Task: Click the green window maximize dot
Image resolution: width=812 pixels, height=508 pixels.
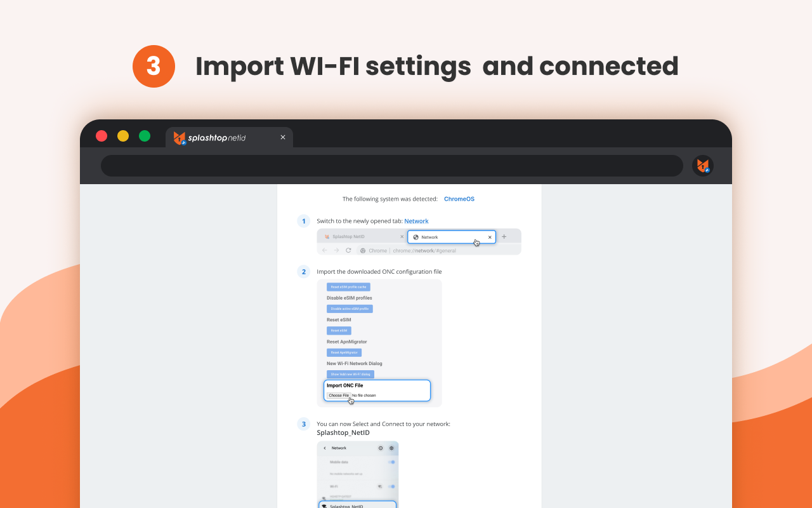Action: point(145,136)
